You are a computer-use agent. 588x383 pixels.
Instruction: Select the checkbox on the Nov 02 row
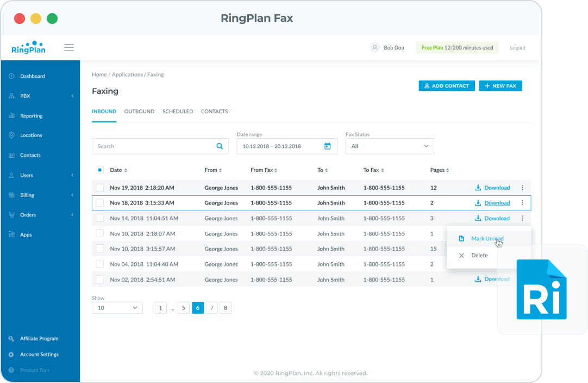[x=99, y=279]
